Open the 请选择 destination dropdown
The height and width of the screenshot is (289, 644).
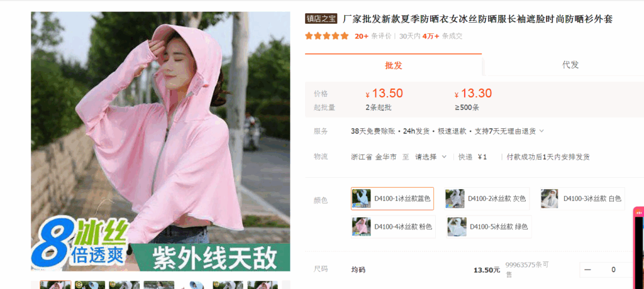(x=431, y=157)
